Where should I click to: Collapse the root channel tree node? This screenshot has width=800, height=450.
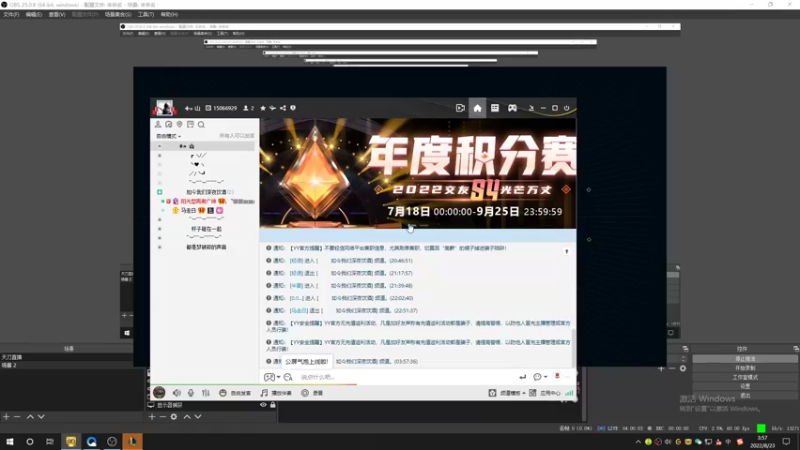(x=160, y=146)
